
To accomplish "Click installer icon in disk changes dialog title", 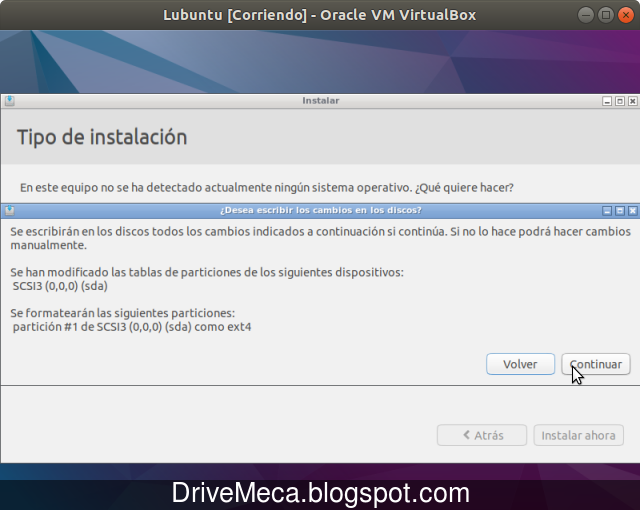I will pos(9,211).
